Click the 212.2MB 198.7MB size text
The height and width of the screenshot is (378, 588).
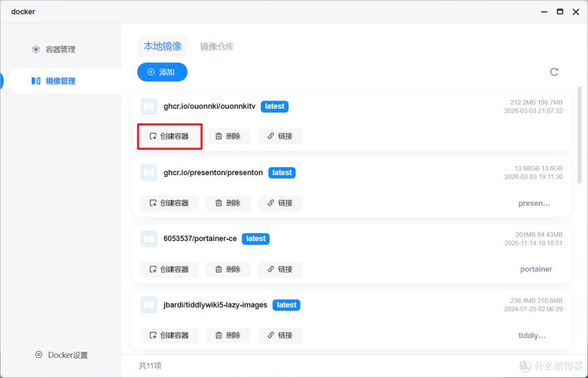pos(536,102)
